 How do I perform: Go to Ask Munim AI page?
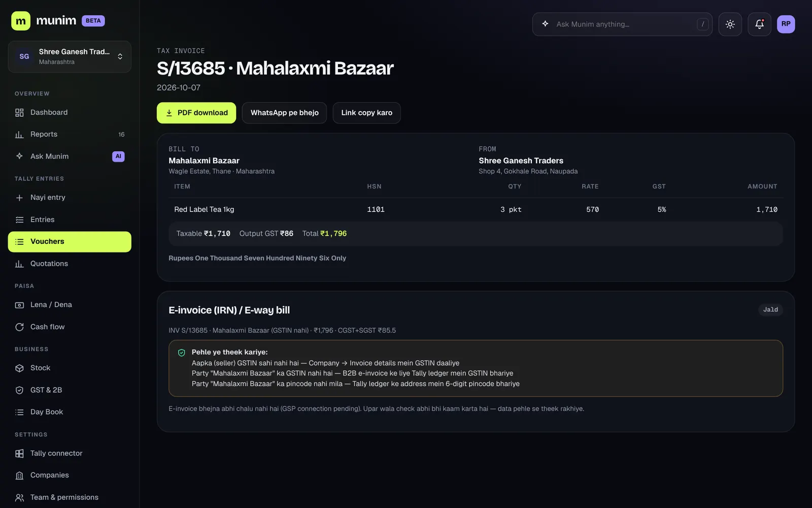click(70, 156)
